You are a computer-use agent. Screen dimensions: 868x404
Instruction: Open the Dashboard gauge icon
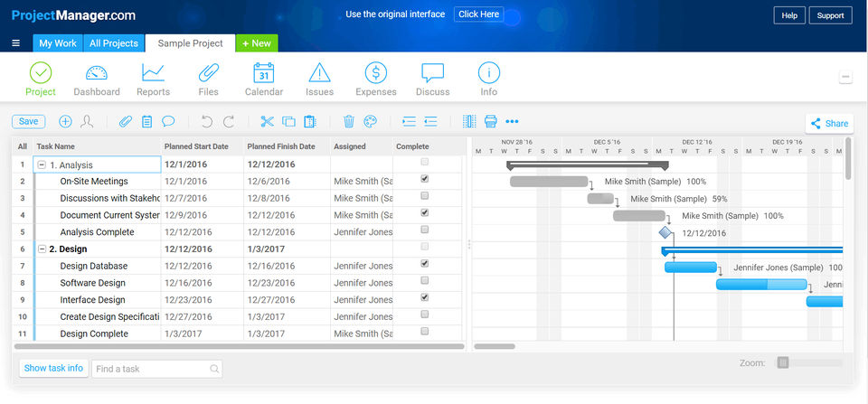(97, 72)
